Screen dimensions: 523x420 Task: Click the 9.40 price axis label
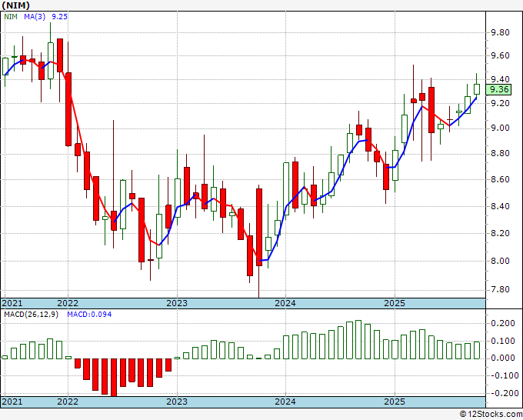pyautogui.click(x=500, y=79)
